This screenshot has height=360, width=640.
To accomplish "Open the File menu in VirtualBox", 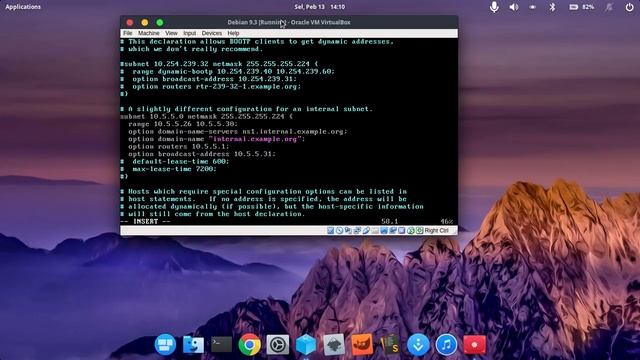I will pyautogui.click(x=127, y=33).
